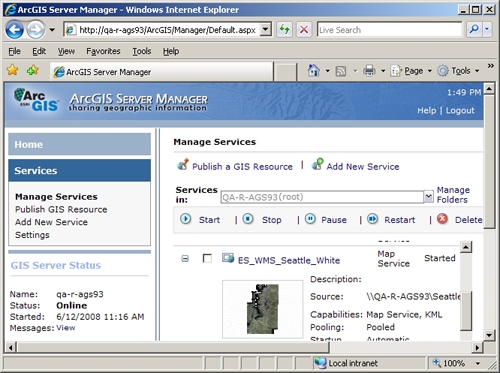Click the Live Search magnifier icon
Screen dimensions: 500x373
tap(474, 30)
